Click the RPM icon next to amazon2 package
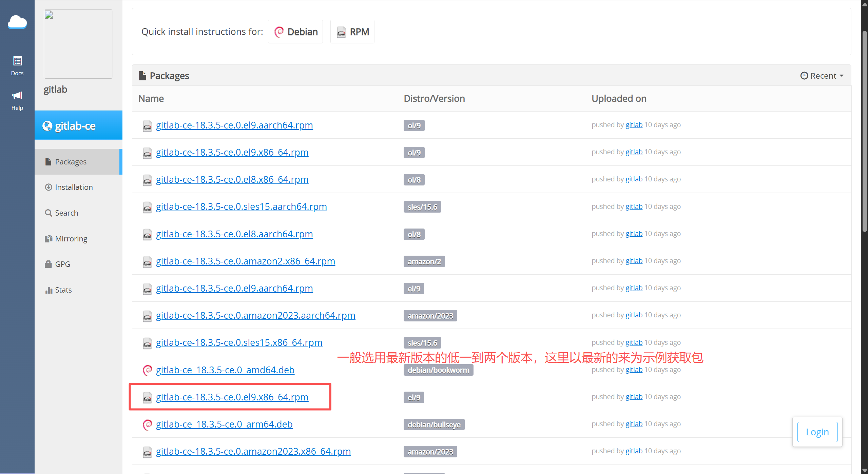Screen dimensions: 868x474 point(147,261)
